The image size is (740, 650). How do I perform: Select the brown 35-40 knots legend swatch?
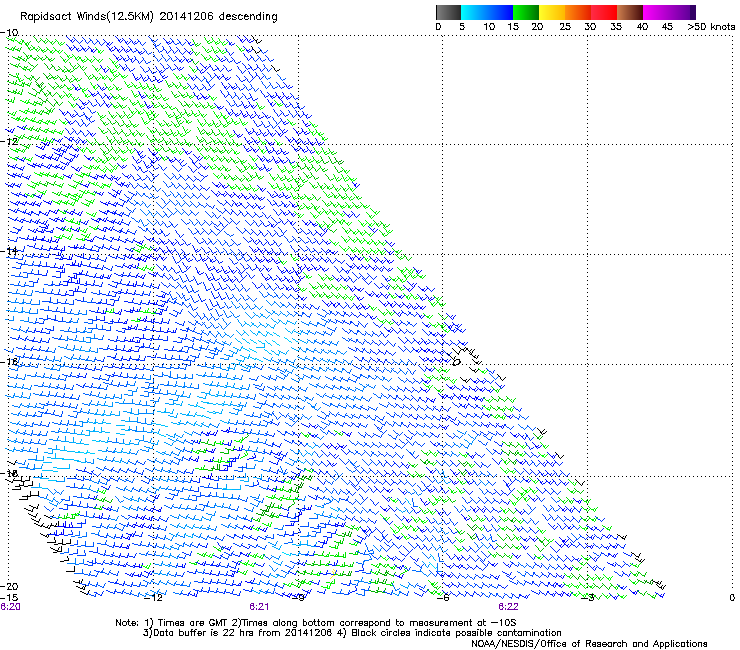click(x=630, y=12)
